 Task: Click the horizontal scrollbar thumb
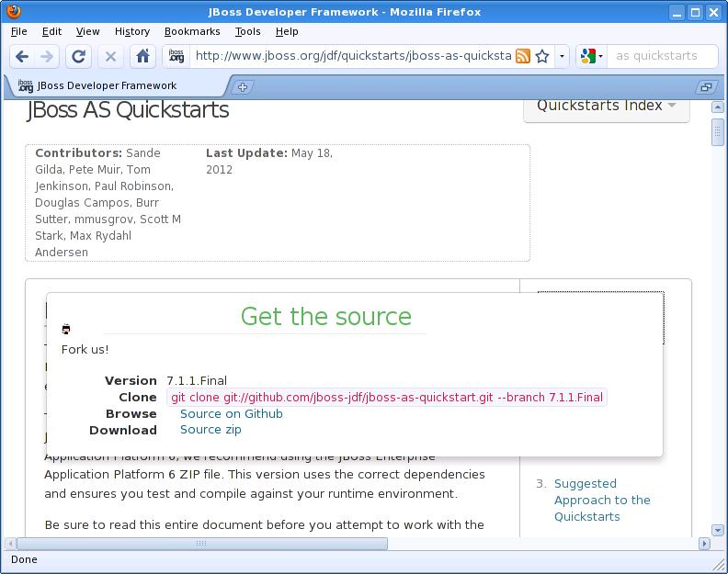click(x=201, y=544)
